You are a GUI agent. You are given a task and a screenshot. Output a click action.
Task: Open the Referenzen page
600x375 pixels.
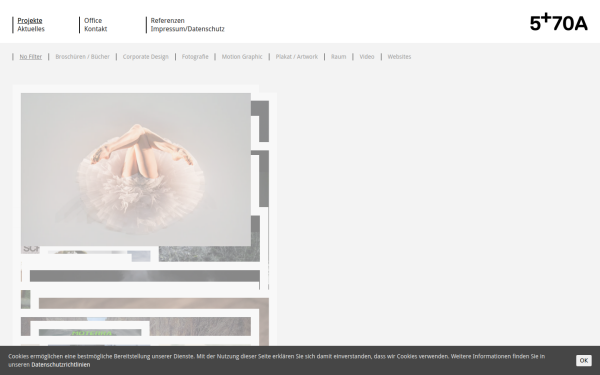click(168, 20)
